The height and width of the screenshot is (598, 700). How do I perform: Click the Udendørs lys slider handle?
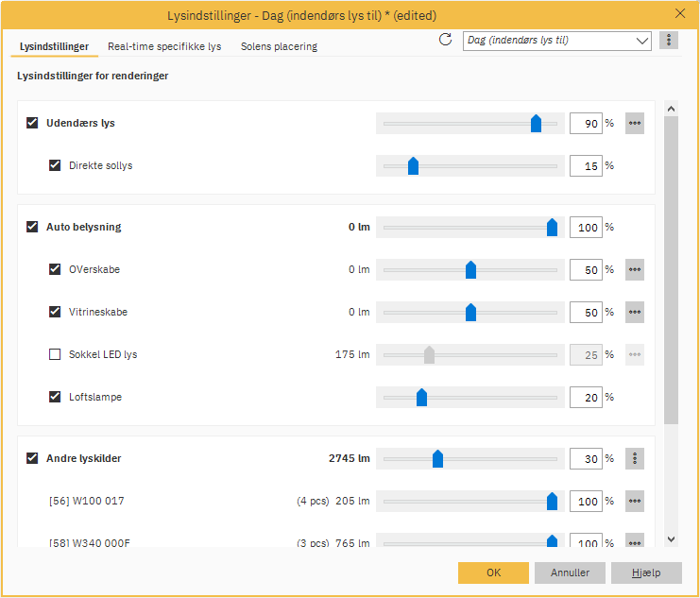coord(536,123)
